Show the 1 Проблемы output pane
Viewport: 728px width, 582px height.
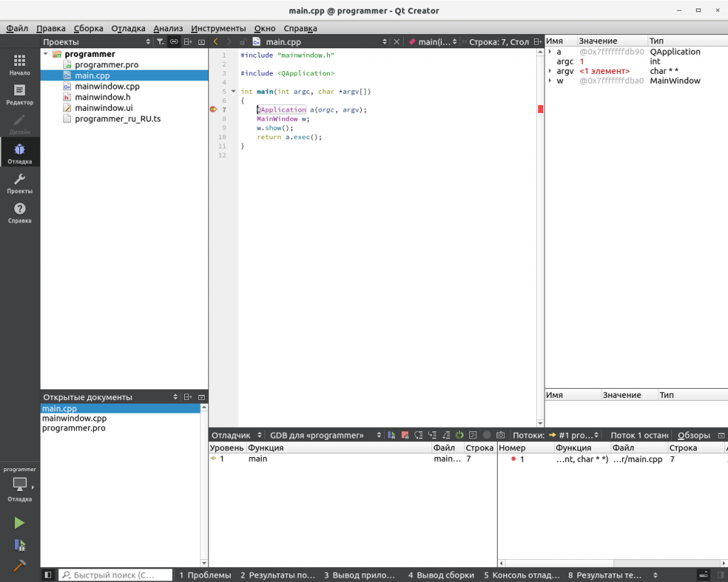coord(205,575)
